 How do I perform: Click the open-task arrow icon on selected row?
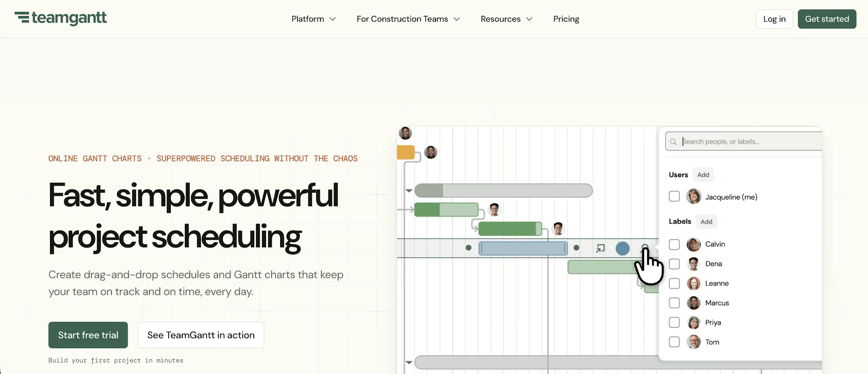[x=600, y=248]
